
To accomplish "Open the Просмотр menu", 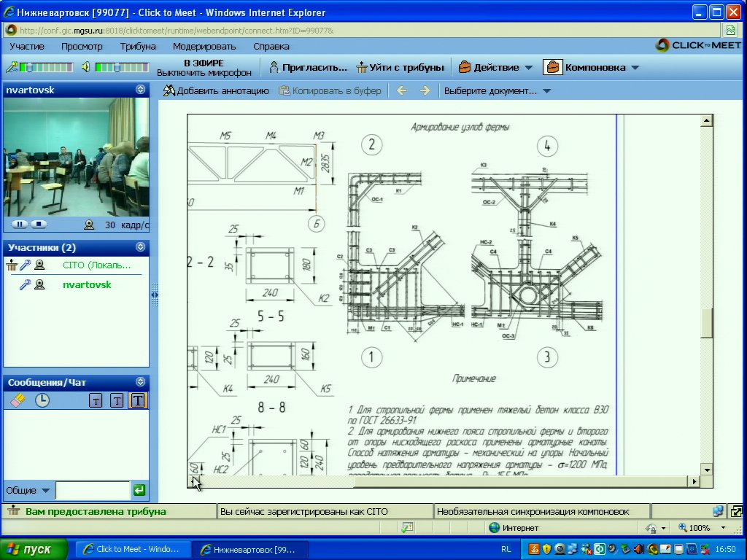I will [82, 46].
